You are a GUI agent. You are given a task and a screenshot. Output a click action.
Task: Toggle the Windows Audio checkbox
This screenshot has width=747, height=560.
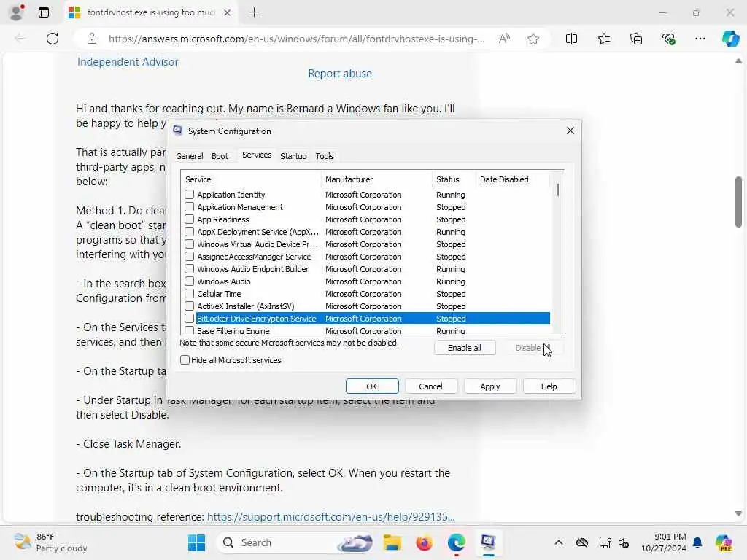189,281
